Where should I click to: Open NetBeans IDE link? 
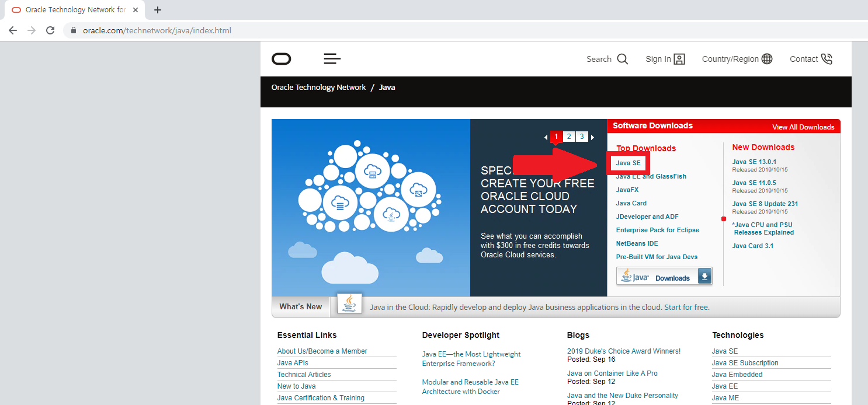click(x=637, y=243)
